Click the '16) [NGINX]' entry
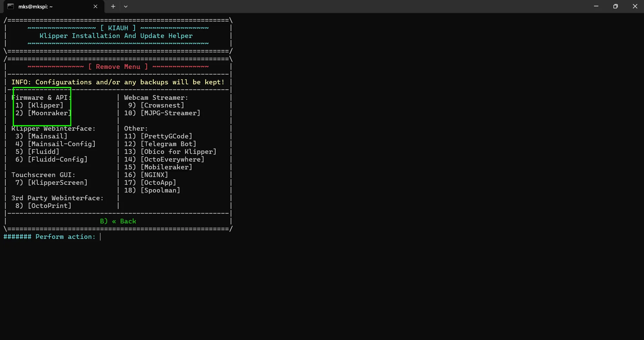The image size is (644, 340). coord(146,175)
